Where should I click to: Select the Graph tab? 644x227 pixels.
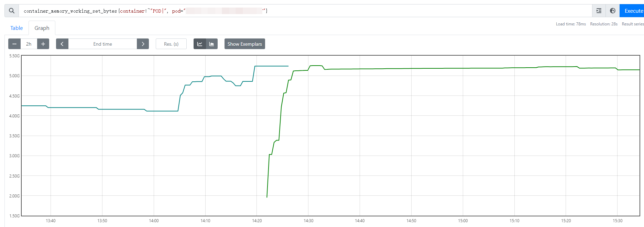coord(42,28)
